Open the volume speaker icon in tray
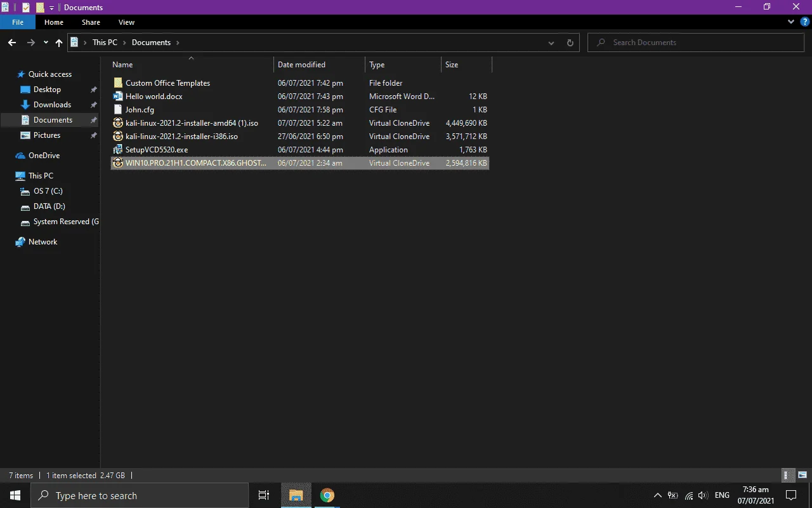Viewport: 812px width, 508px height. (703, 495)
